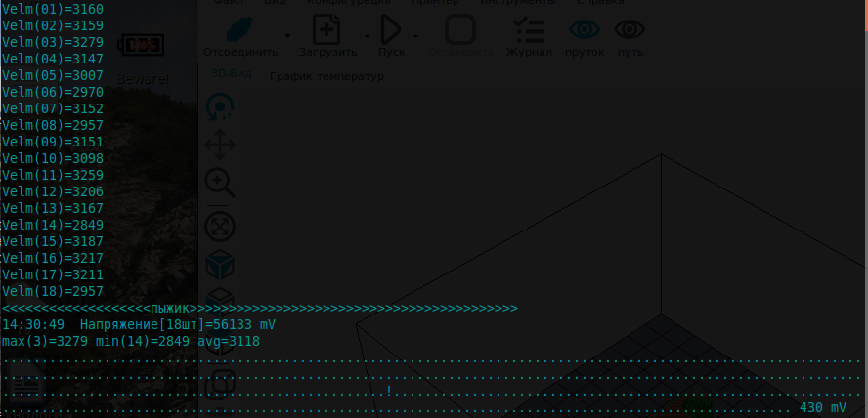Click the min(14)=2849 value

click(143, 341)
